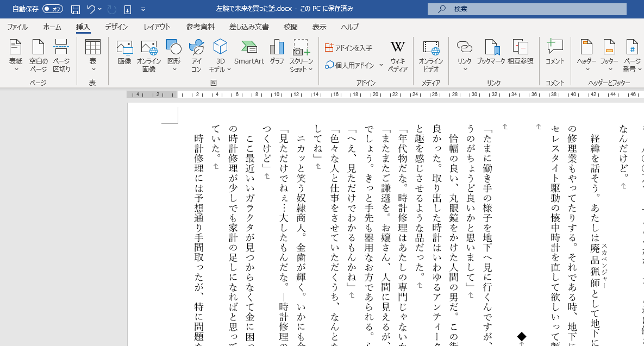Switch to the 参考資料 tab
Screen dimensions: 644x346
(x=201, y=27)
